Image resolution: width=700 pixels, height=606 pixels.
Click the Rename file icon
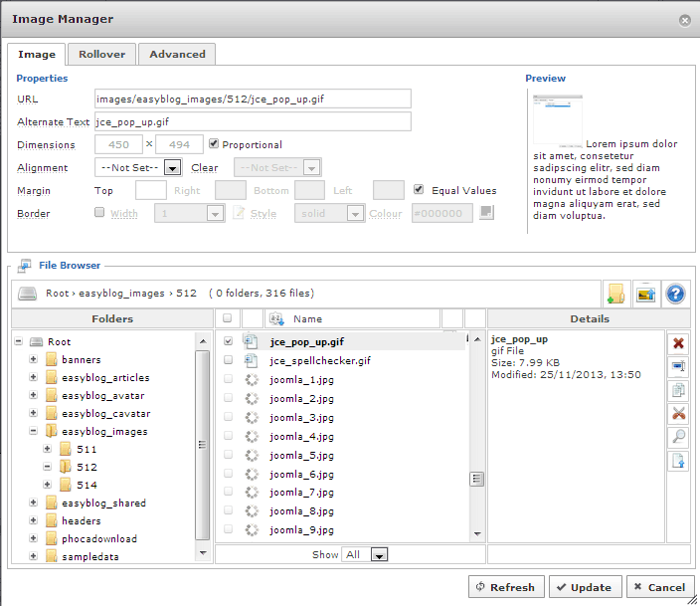(x=679, y=366)
